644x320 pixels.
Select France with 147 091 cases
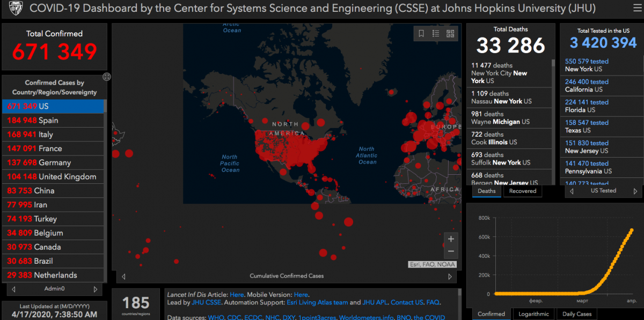point(53,148)
